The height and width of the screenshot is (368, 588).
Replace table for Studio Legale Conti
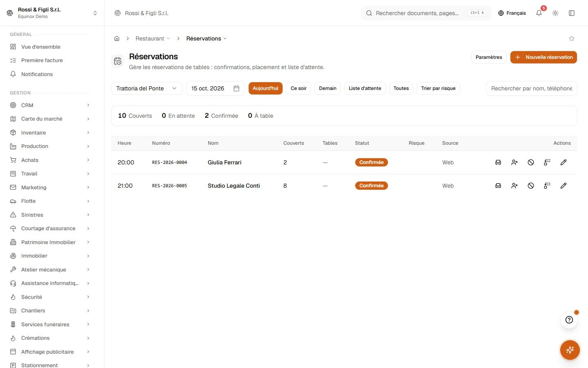point(547,186)
